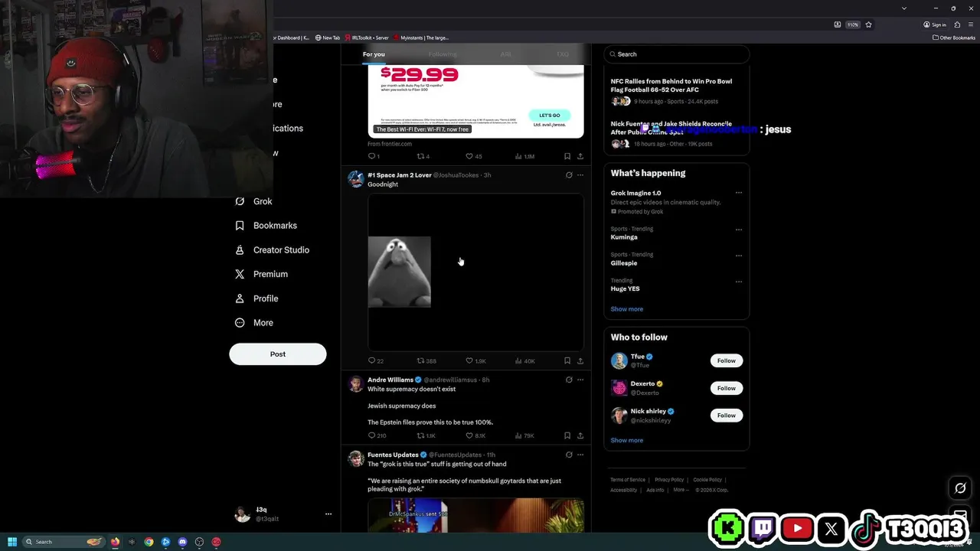
Task: Bookmark the Frontier ad post
Action: click(567, 156)
